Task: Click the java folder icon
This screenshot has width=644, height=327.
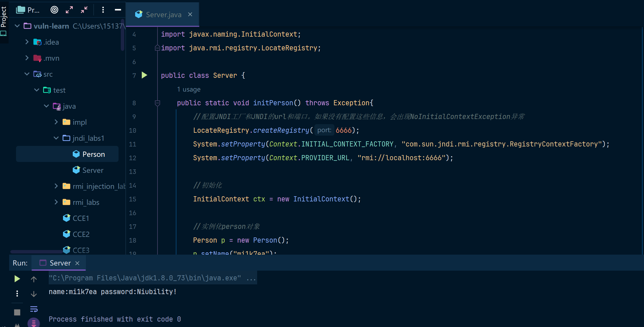Action: pyautogui.click(x=57, y=106)
